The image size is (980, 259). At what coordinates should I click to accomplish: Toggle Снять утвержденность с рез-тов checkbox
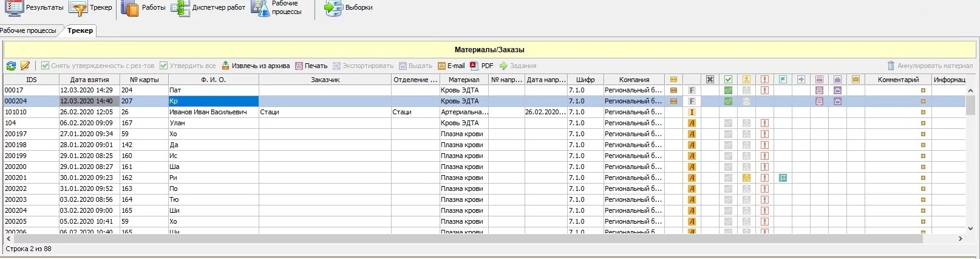click(x=45, y=66)
